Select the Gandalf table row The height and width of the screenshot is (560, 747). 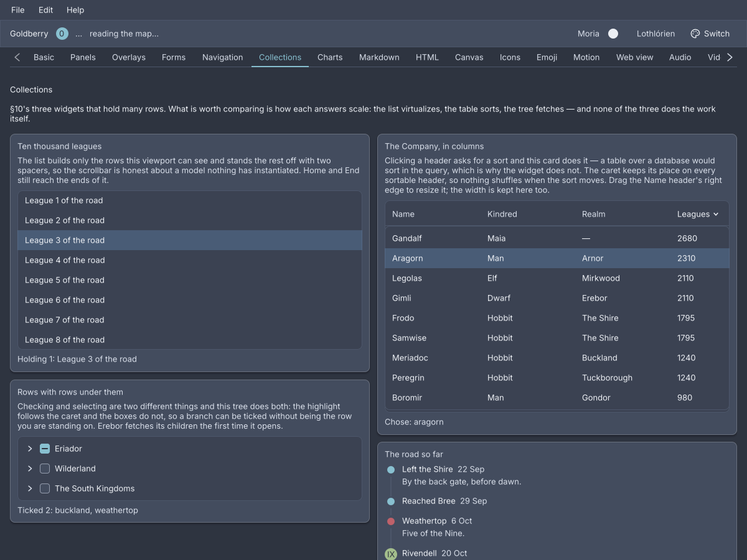pyautogui.click(x=557, y=238)
